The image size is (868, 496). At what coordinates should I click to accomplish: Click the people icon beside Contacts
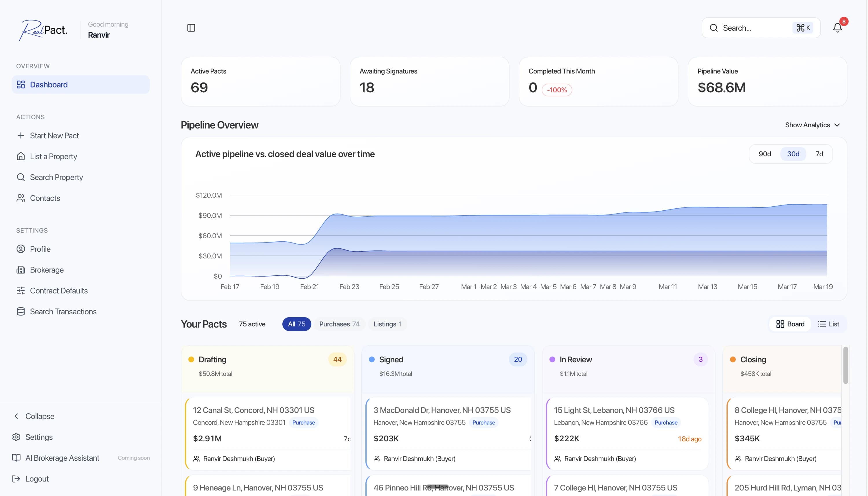21,198
